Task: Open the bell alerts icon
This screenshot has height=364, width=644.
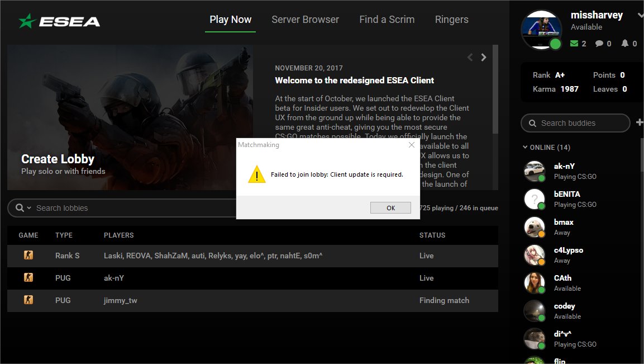Action: pyautogui.click(x=624, y=43)
